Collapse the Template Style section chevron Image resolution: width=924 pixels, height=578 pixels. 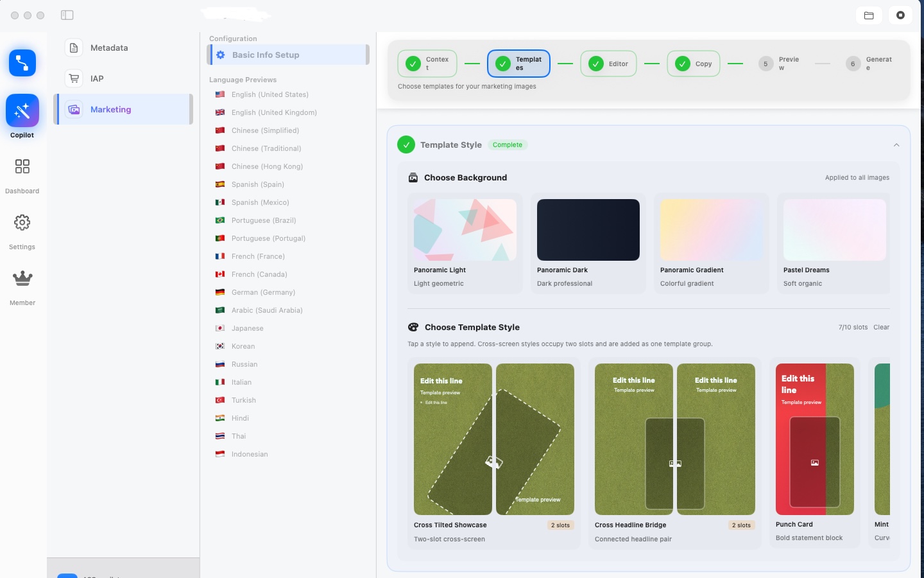click(896, 144)
